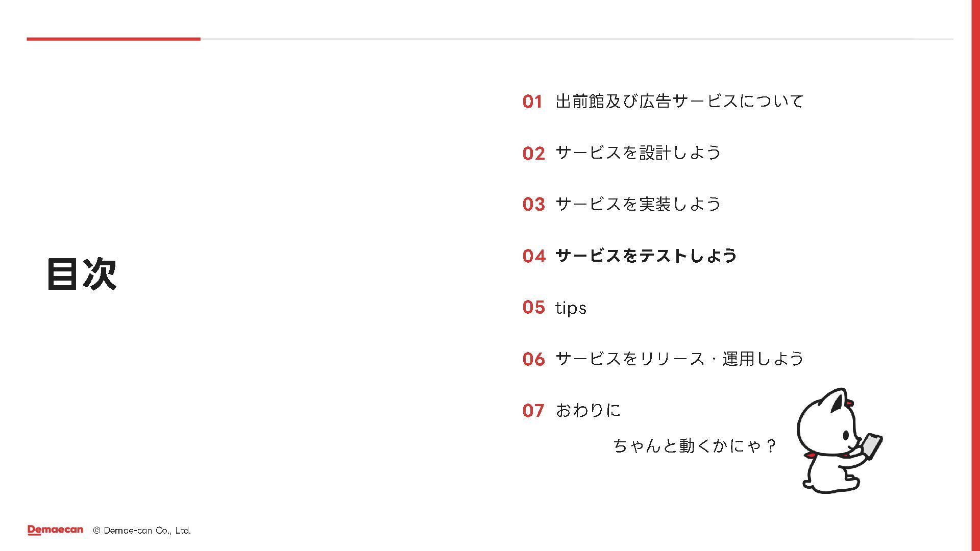Screen dimensions: 980x551
Task: Select agenda item 05 tips
Action: coord(554,307)
